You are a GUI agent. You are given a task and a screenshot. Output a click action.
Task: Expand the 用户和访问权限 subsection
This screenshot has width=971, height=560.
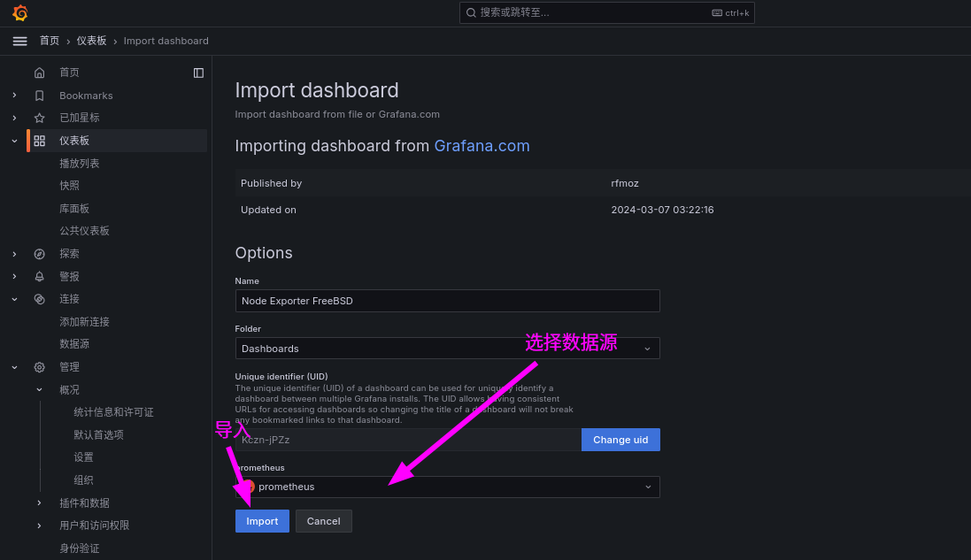(x=39, y=525)
